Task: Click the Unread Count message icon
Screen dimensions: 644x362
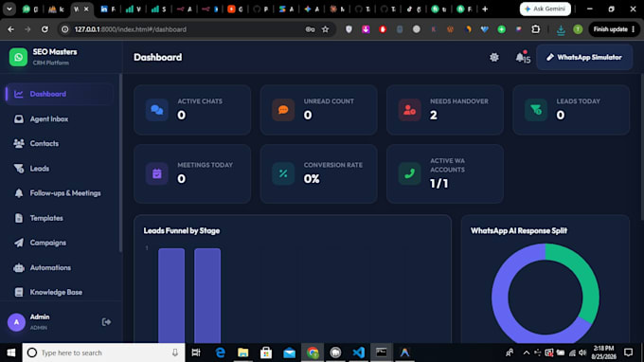Action: tap(283, 110)
